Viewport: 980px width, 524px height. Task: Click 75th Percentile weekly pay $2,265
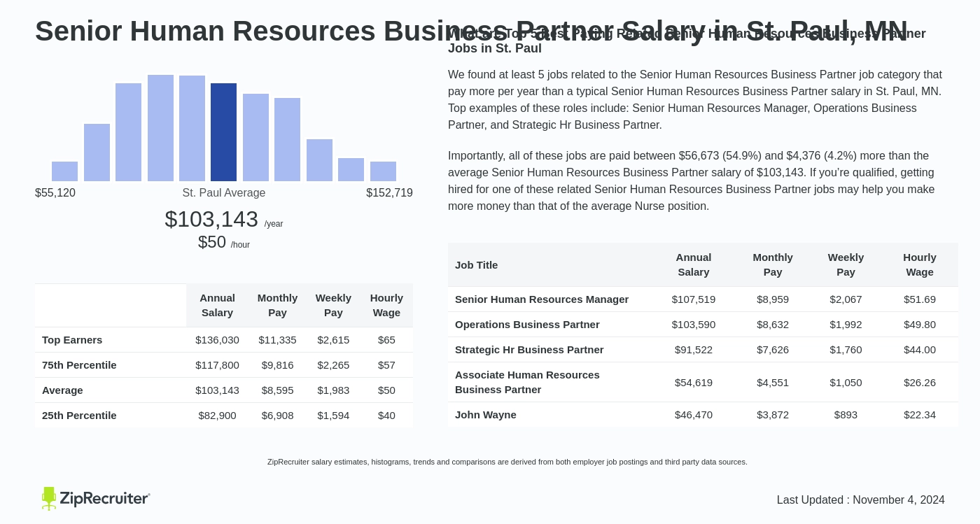(333, 365)
